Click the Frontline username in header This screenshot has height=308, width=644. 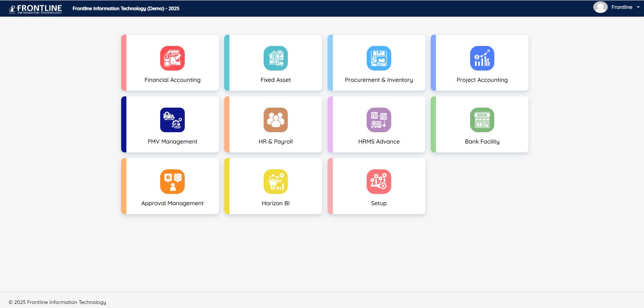coord(622,7)
